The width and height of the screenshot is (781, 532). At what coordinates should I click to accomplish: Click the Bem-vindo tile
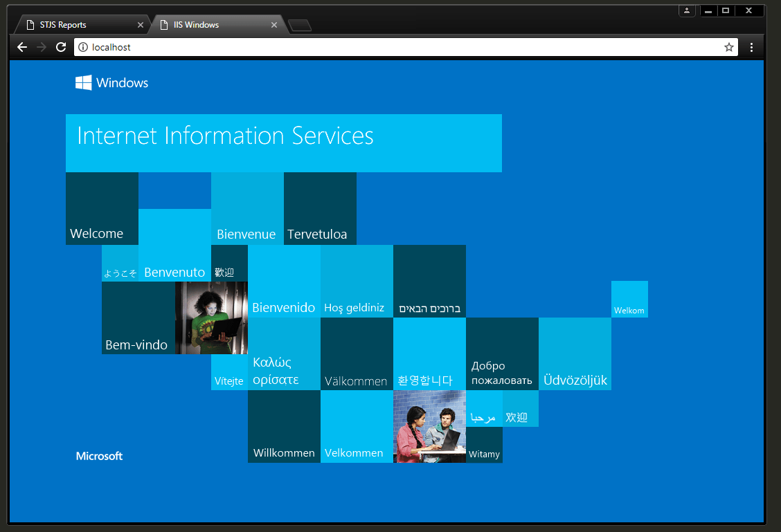[x=138, y=318]
